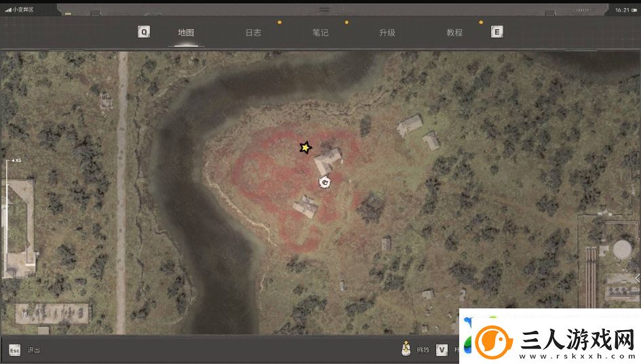Click the V key icon
The image size is (641, 364).
coord(442,350)
